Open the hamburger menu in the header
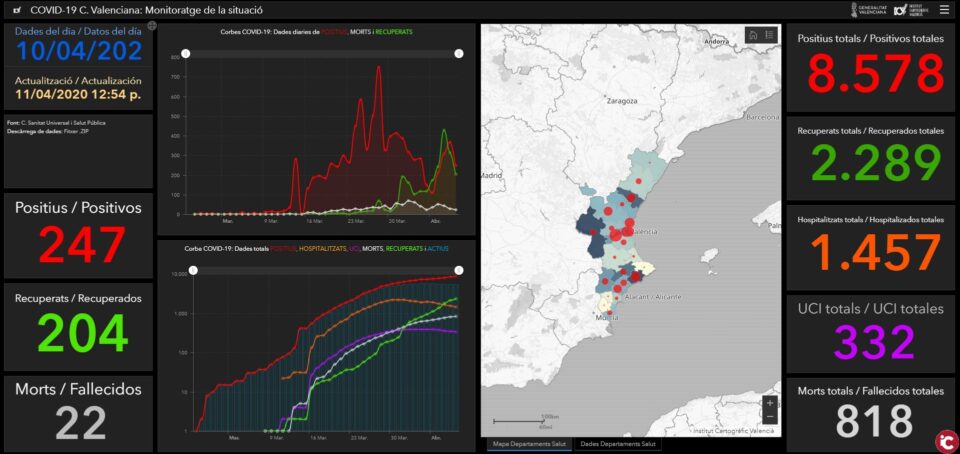 coord(943,10)
